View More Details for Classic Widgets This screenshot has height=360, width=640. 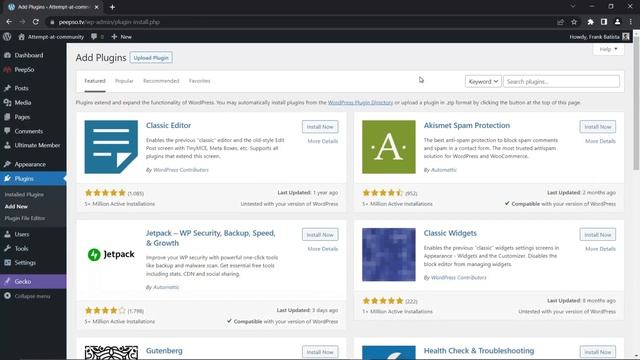600,249
